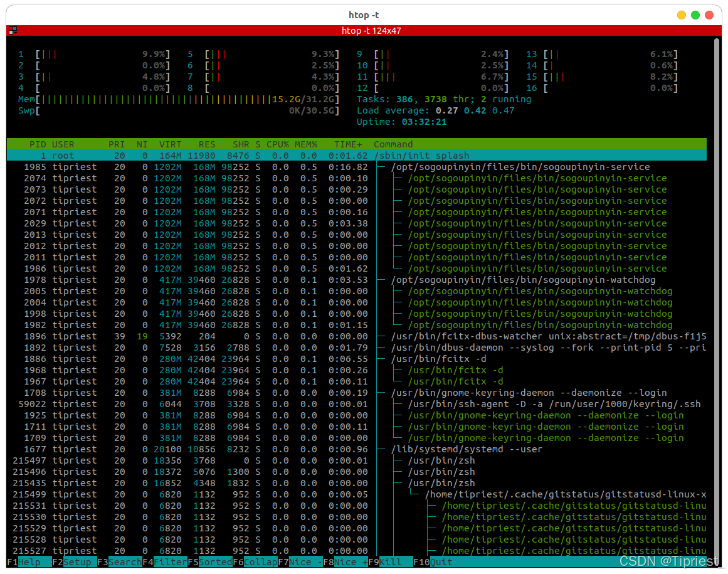
Task: Click the NI value 19 in fcitx-dbus-watcher row
Action: [142, 336]
